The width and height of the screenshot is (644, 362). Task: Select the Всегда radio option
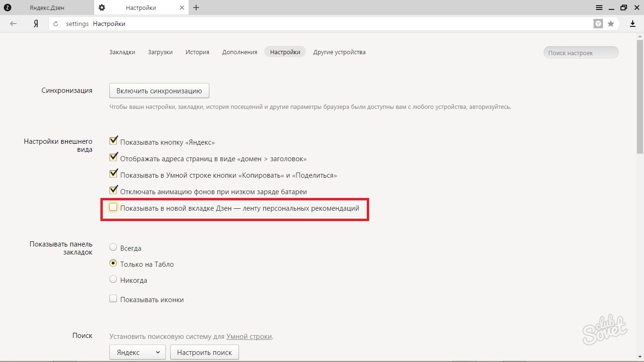pos(113,247)
